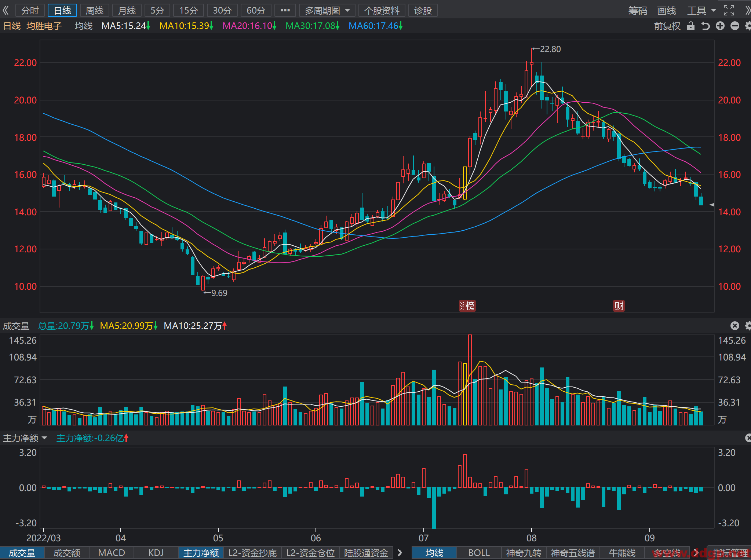
Task: Expand the 多周期图 dropdown
Action: tap(327, 11)
